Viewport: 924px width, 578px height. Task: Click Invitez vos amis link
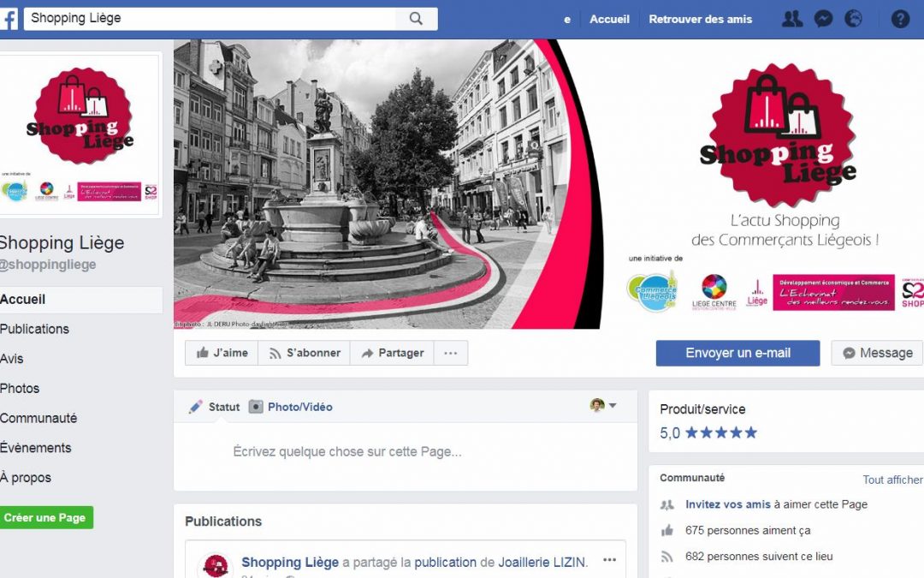pyautogui.click(x=728, y=504)
